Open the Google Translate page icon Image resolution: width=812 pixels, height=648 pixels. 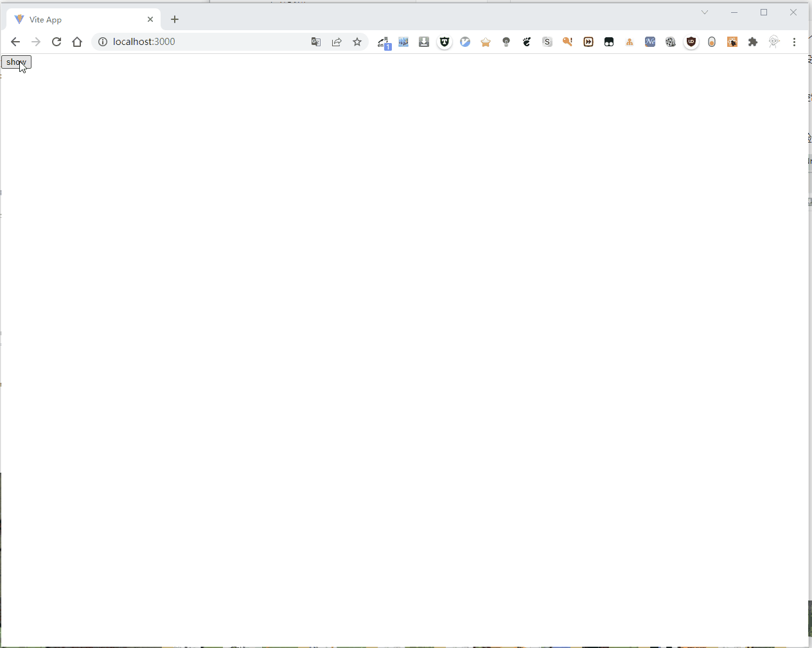316,42
